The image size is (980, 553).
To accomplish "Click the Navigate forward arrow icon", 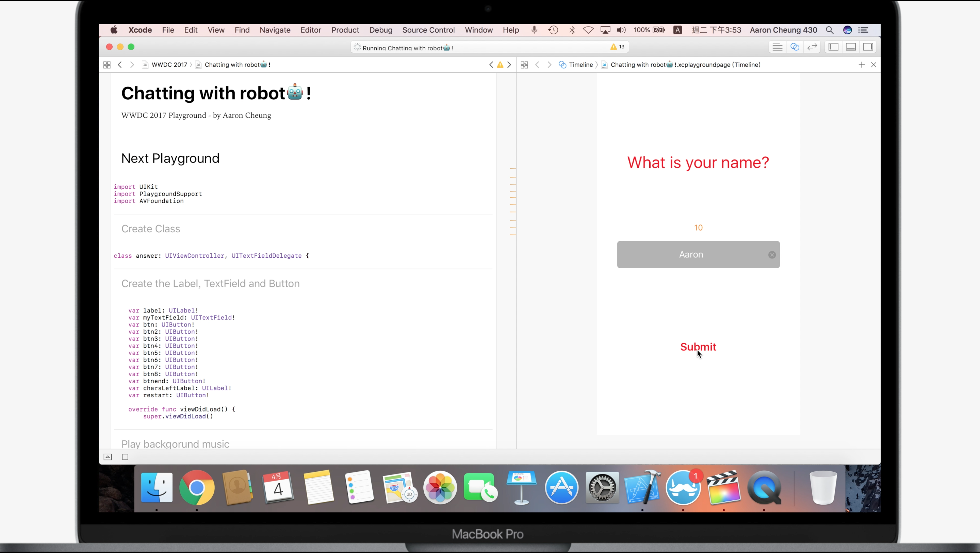I will [132, 64].
